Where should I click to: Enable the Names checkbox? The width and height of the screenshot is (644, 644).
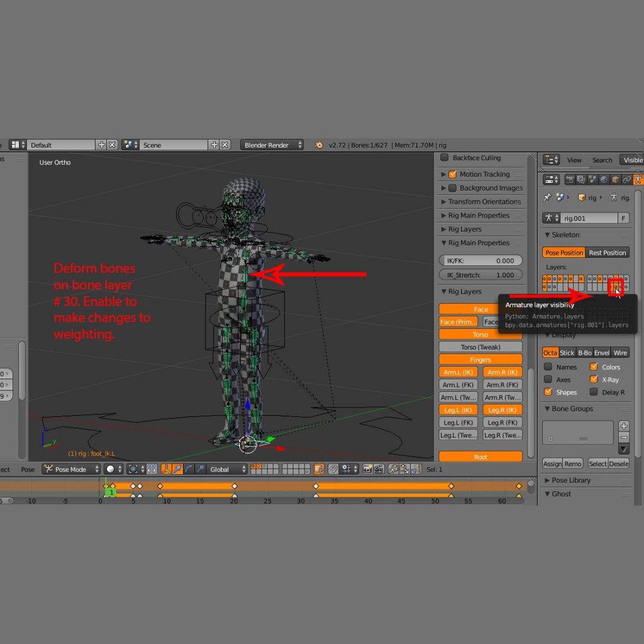(x=548, y=367)
